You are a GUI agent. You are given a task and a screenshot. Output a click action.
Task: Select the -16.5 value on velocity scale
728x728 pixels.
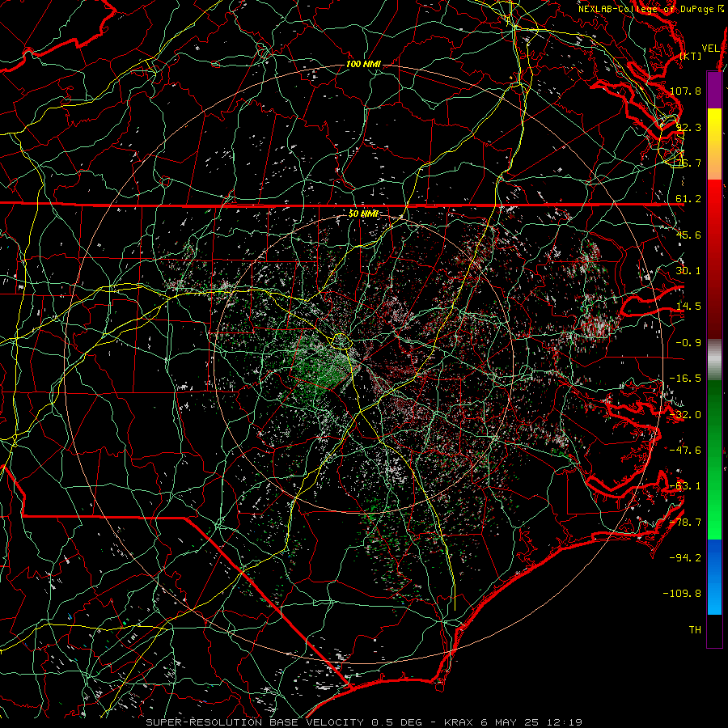(685, 379)
